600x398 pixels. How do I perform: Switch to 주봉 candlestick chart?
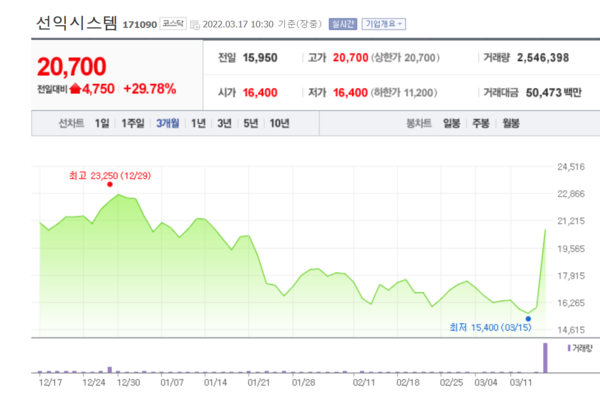481,123
